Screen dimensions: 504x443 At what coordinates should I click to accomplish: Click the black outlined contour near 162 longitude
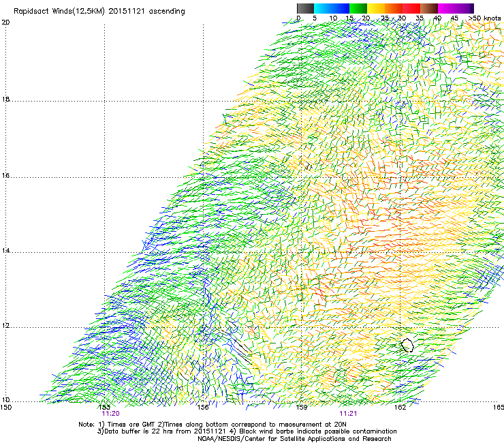pos(407,345)
